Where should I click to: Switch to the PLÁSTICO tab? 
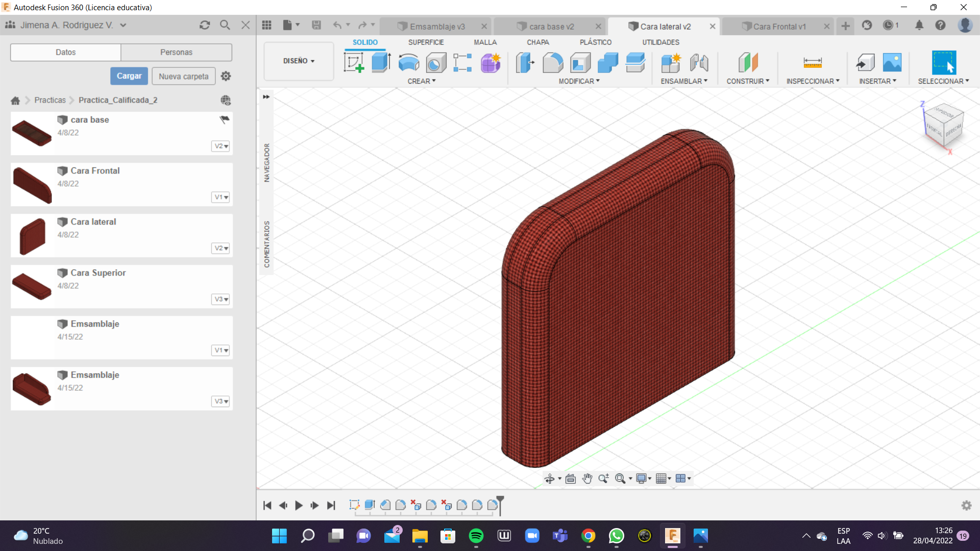[x=595, y=42]
